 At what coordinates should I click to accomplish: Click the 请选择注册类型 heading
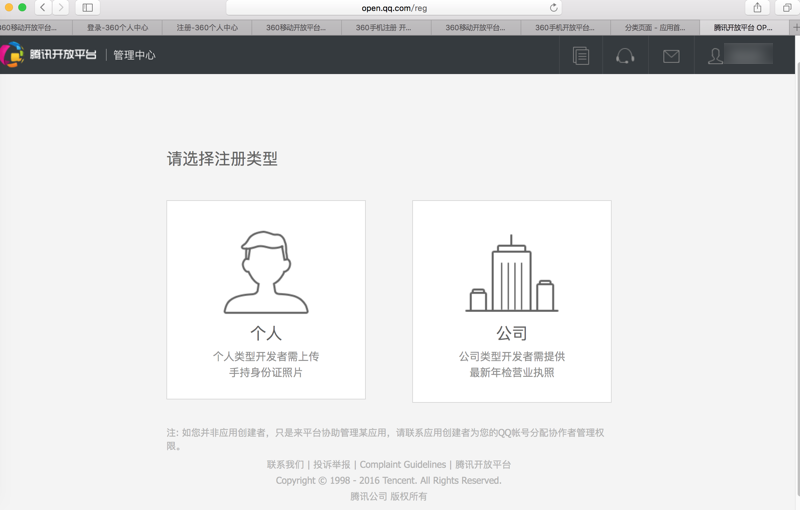pos(222,159)
